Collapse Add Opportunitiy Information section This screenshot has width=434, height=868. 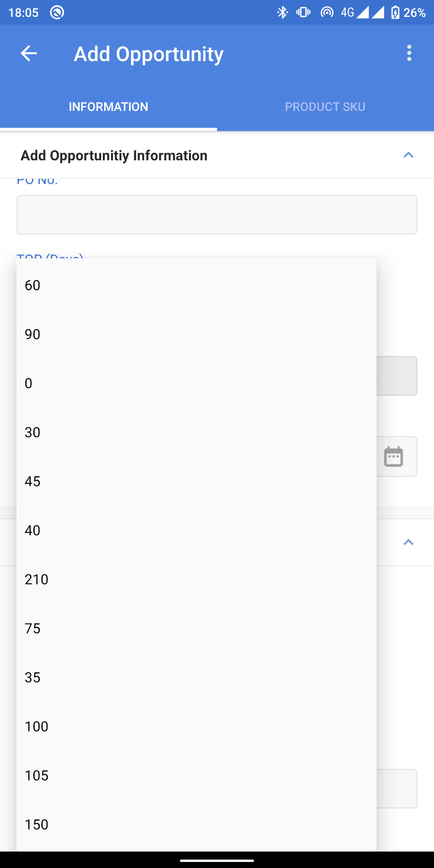[x=408, y=155]
